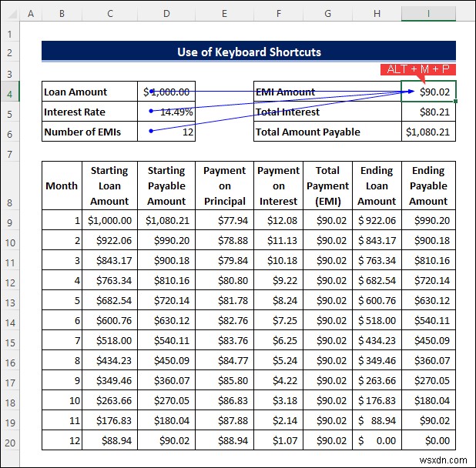Viewport: 476px width, 468px height.
Task: Select the 'Month' column heading cell
Action: 62,186
